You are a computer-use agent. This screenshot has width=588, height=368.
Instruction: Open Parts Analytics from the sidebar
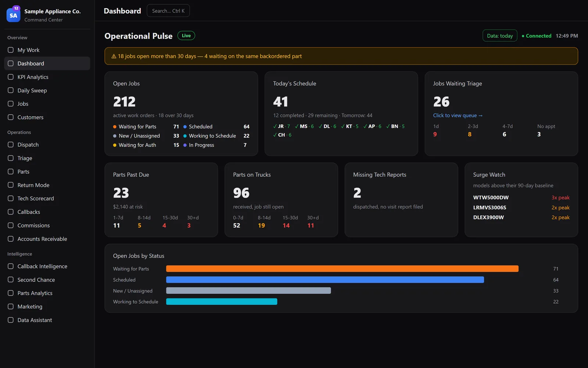coord(47,293)
